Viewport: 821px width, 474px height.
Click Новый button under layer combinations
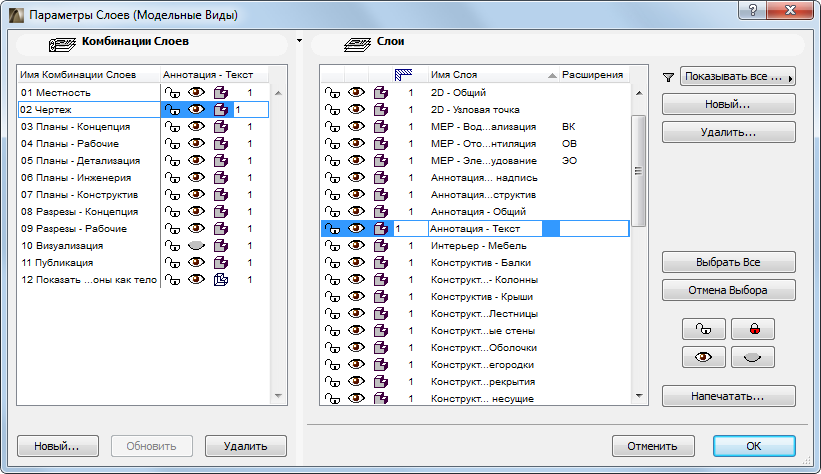[x=58, y=446]
